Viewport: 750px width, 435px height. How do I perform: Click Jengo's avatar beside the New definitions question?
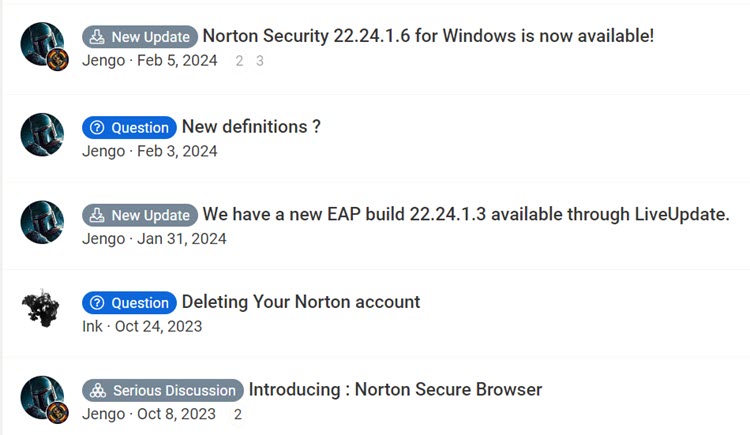(42, 134)
